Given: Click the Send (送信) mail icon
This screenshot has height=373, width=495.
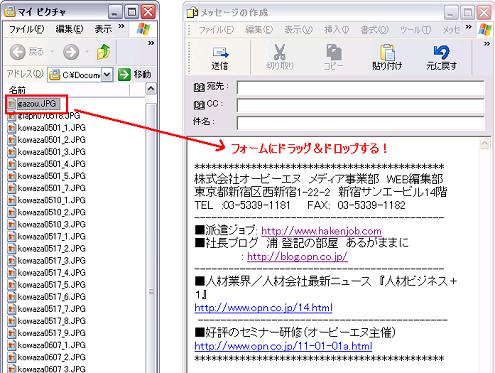Looking at the screenshot, I should tap(220, 53).
